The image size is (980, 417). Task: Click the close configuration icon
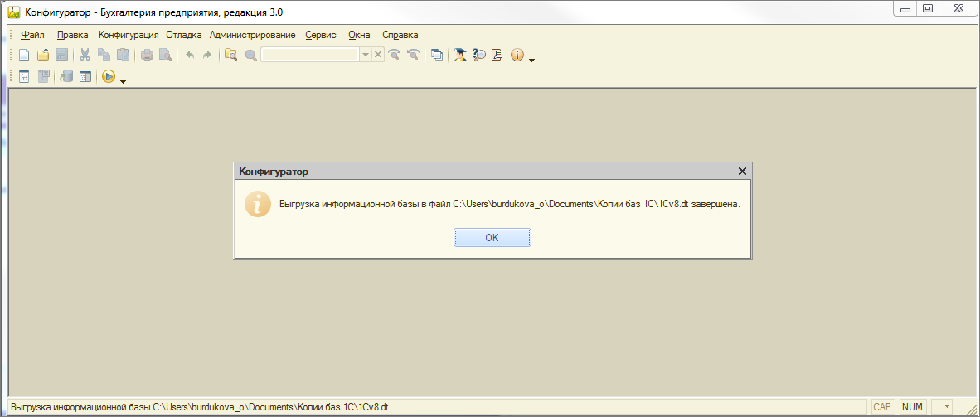pyautogui.click(x=43, y=76)
